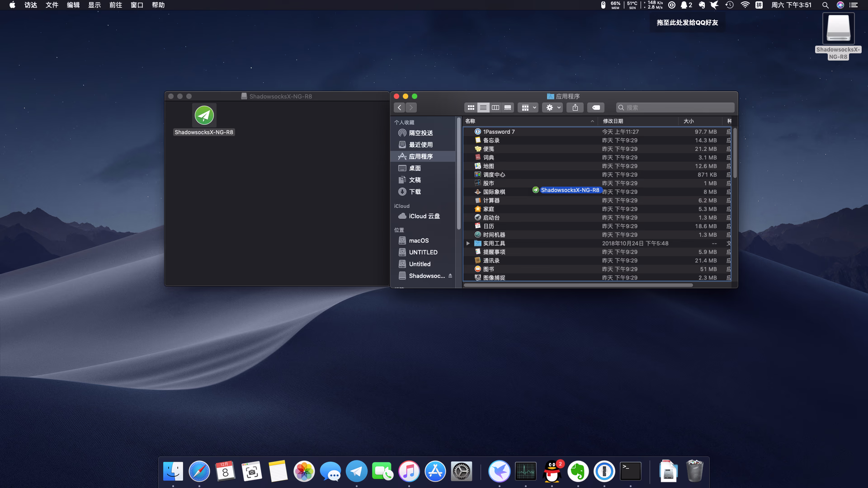Select 下载 in Finder sidebar
868x488 pixels.
pos(415,192)
